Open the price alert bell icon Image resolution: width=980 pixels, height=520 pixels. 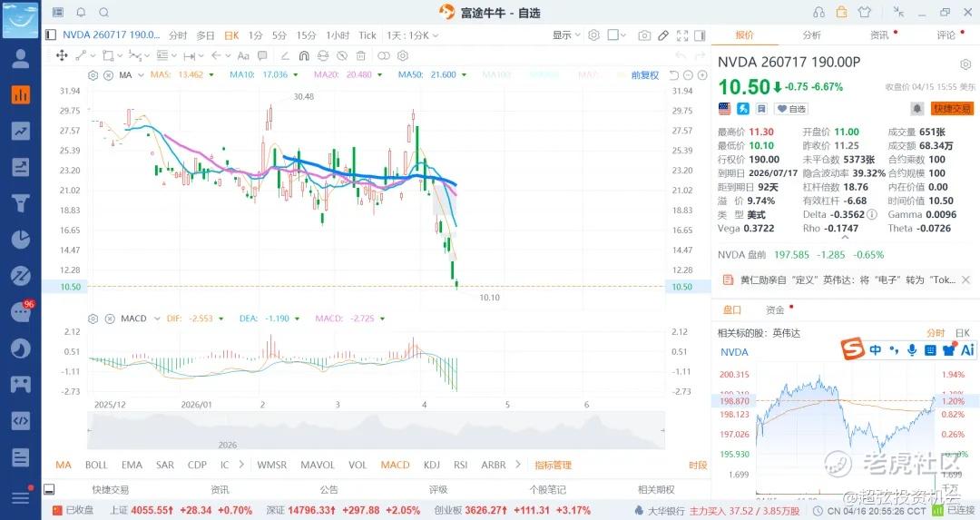(x=916, y=109)
